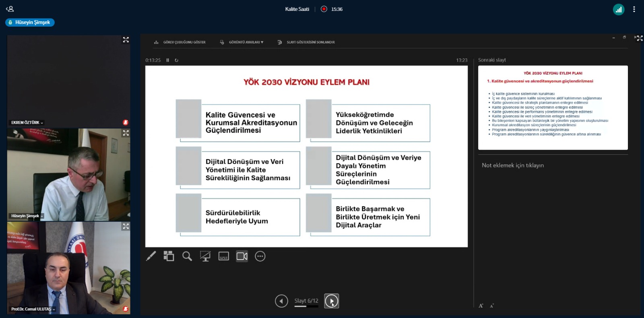
Task: Open GÖRÜNTÜ AYARLARI dropdown
Action: click(242, 42)
